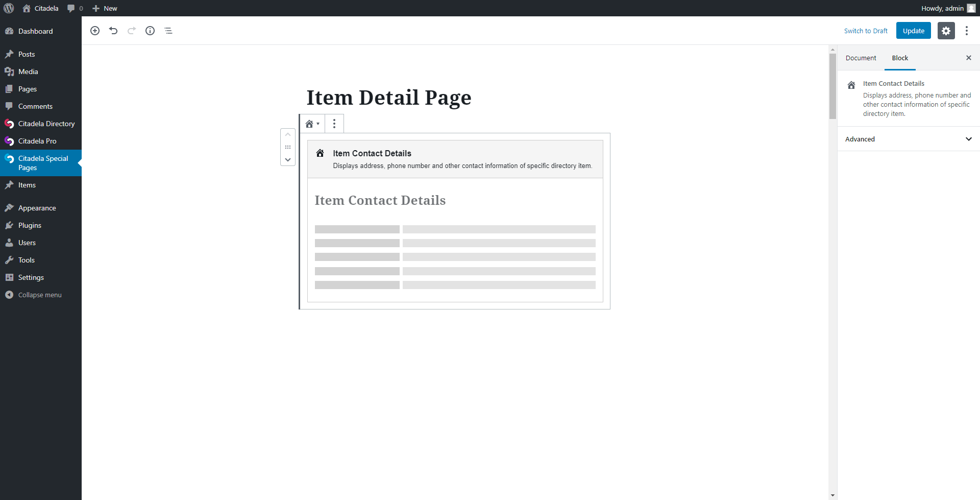The height and width of the screenshot is (500, 980).
Task: Close the settings sidebar panel
Action: pyautogui.click(x=968, y=58)
